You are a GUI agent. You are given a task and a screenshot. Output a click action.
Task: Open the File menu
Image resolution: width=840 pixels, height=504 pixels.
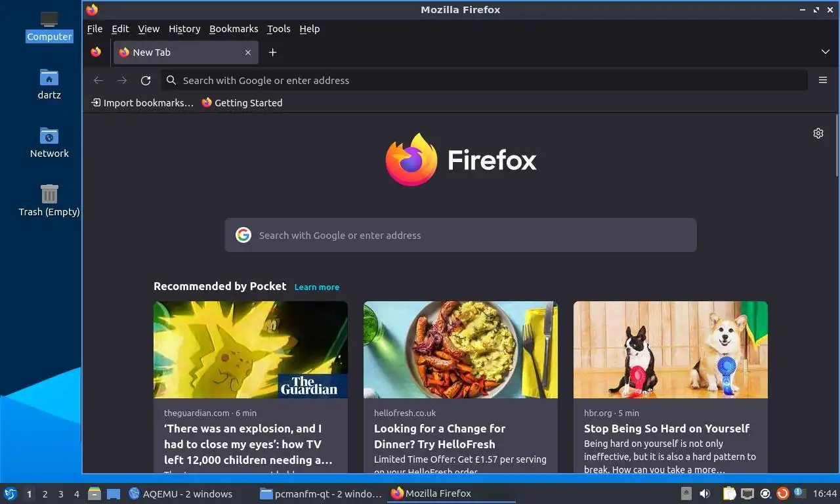[x=94, y=29]
